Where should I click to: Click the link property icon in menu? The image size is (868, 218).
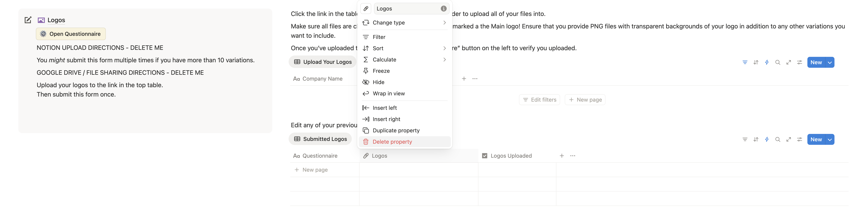coord(366,9)
